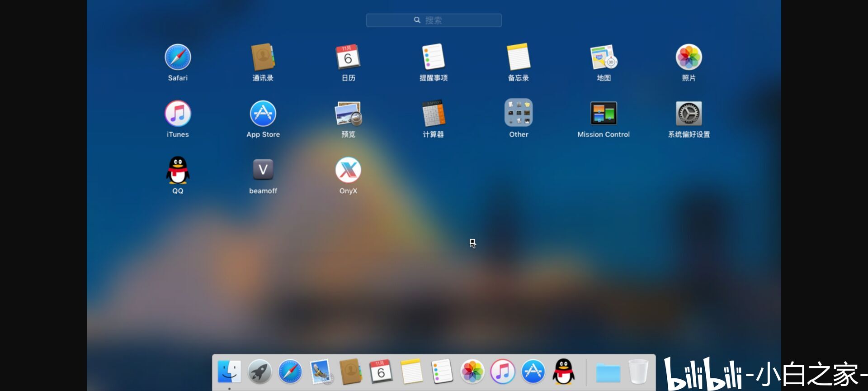
Task: Open App Store in Launchpad grid
Action: coord(263,114)
